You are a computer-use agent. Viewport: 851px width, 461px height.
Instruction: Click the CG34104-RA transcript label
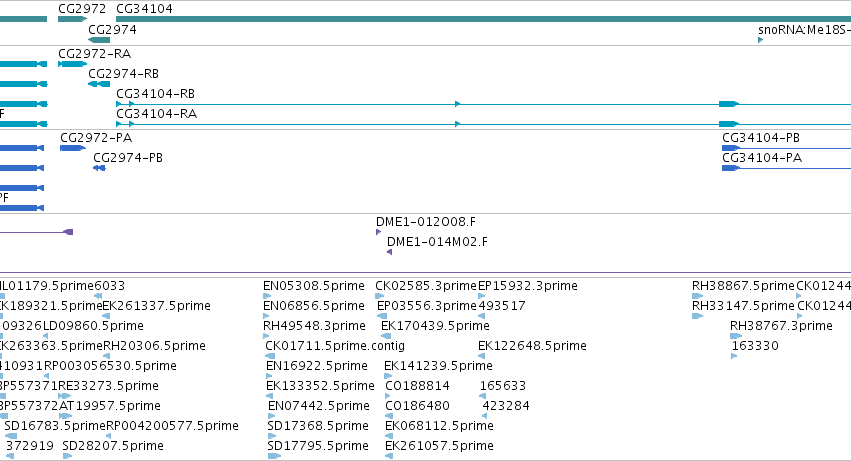(156, 113)
